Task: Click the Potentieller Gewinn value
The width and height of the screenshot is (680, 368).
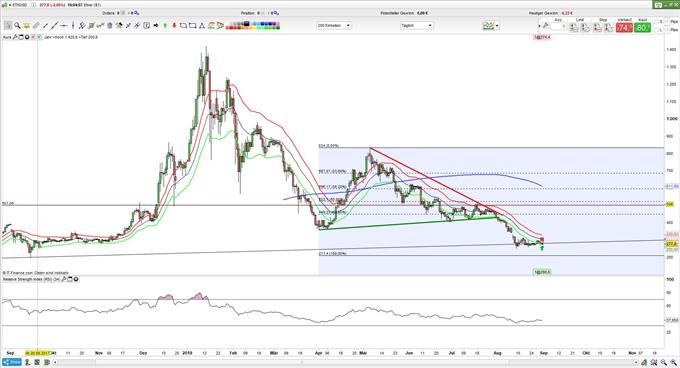Action: [x=423, y=13]
